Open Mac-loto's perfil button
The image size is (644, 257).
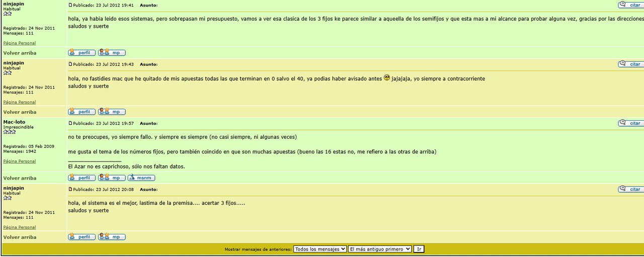82,178
